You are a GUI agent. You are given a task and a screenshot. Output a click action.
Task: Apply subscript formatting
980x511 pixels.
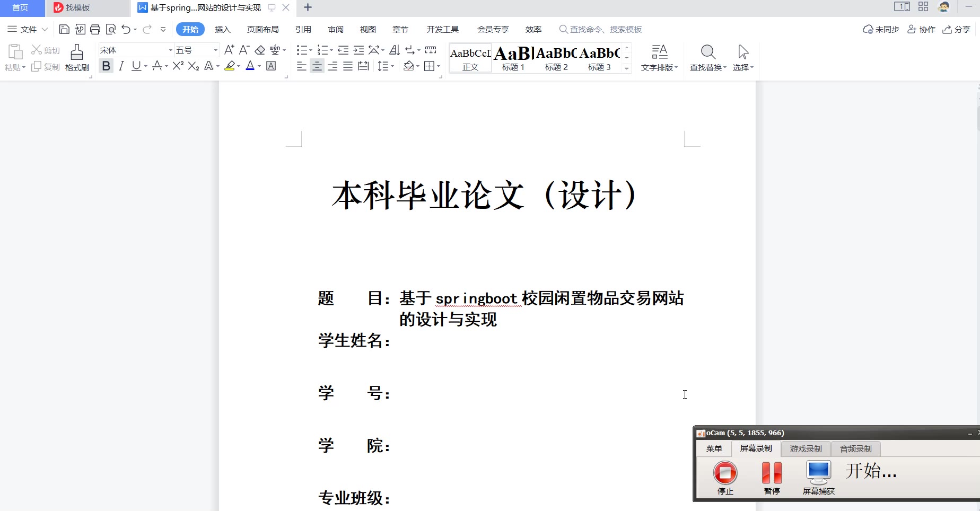tap(194, 66)
